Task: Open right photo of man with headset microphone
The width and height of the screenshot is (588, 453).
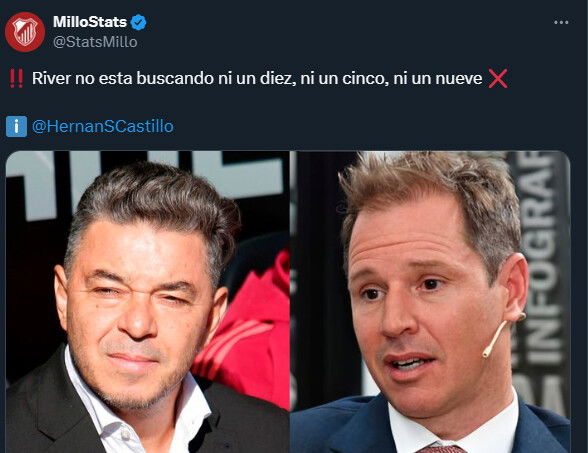Action: 430,302
